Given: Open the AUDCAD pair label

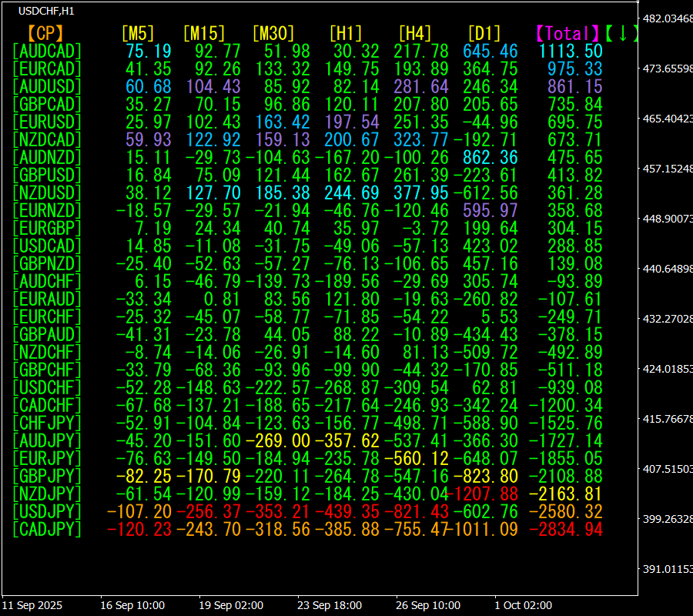Looking at the screenshot, I should point(47,51).
